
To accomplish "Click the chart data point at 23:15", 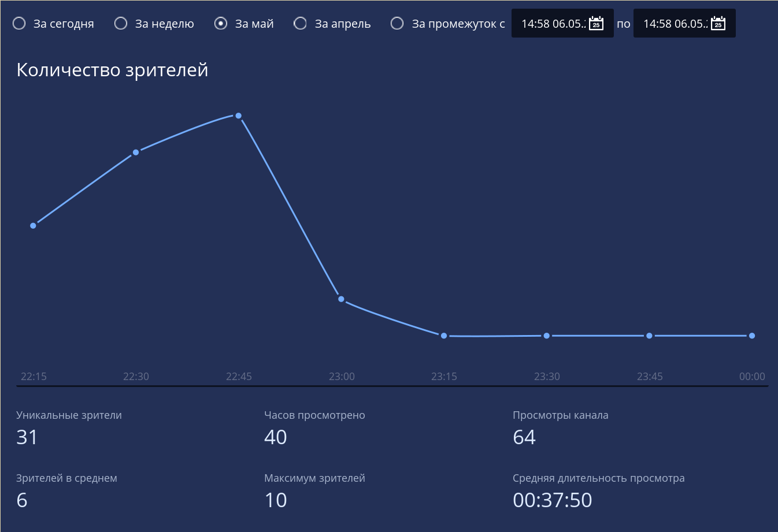I will point(444,336).
